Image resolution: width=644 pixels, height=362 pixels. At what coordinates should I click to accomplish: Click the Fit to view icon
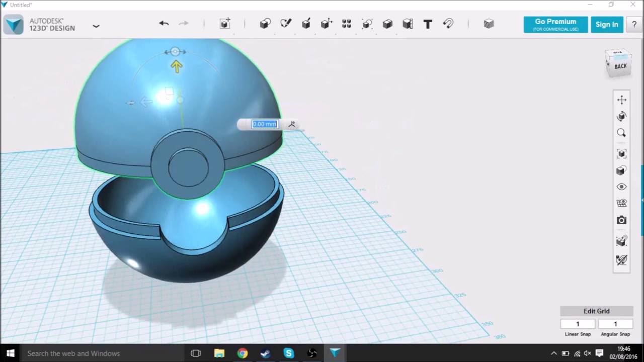621,153
